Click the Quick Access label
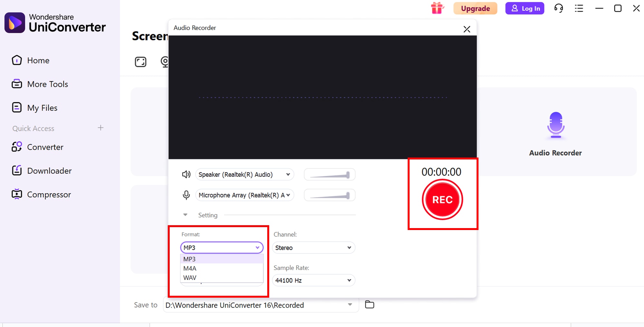The image size is (644, 327). point(33,129)
